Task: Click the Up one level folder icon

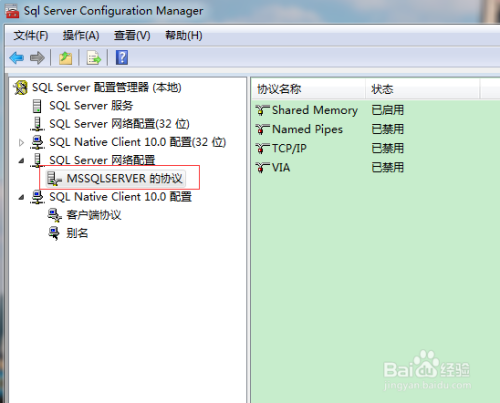Action: (65, 58)
